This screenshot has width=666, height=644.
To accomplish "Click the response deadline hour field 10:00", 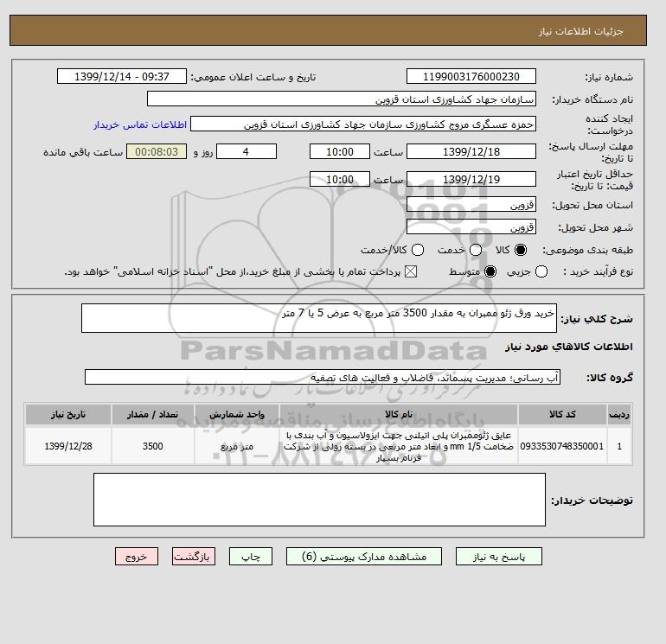I will [x=340, y=151].
